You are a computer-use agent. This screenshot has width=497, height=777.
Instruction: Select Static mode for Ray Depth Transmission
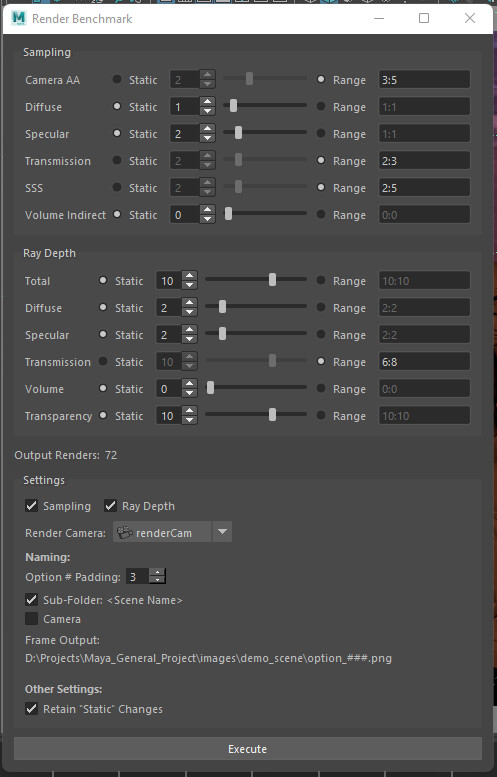pyautogui.click(x=103, y=362)
